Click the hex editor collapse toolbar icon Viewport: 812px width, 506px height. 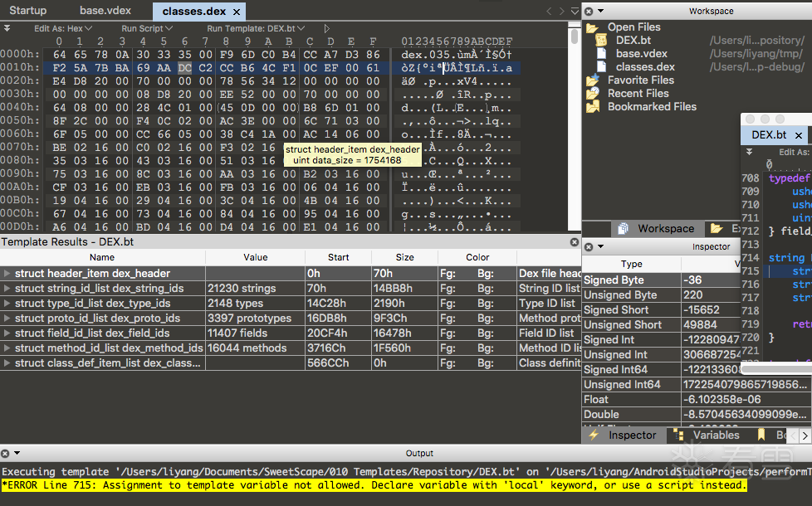pos(7,28)
